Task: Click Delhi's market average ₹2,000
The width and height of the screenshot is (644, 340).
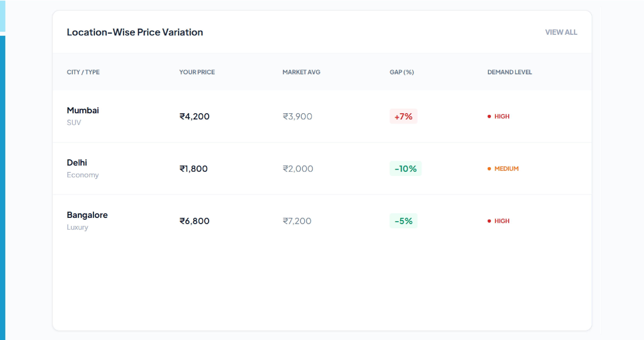Action: [298, 169]
